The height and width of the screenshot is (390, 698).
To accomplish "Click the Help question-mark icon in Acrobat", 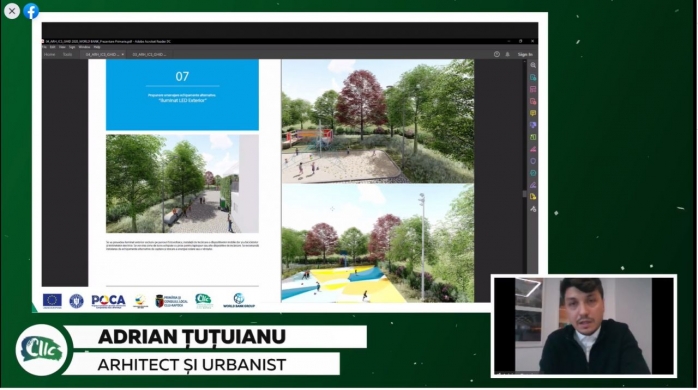I will click(x=497, y=54).
